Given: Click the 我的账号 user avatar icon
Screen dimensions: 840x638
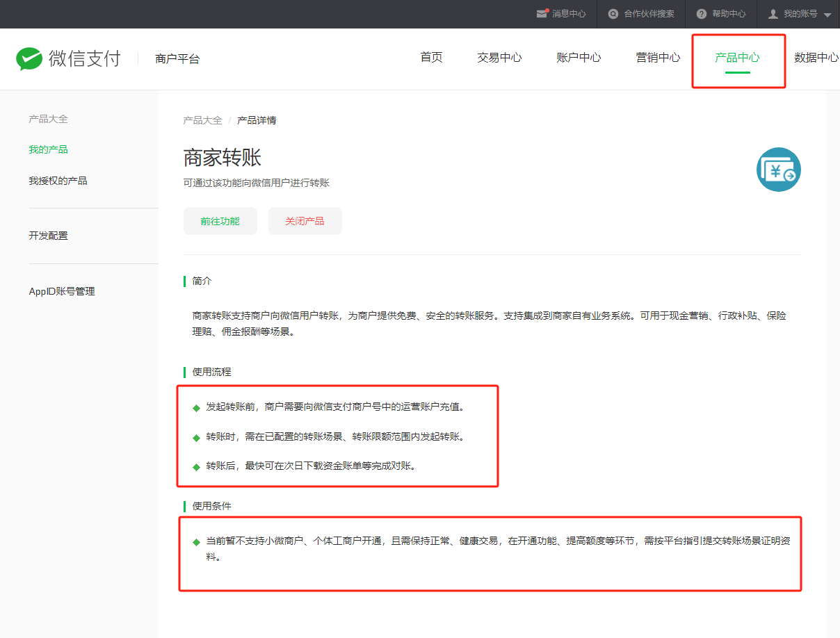Looking at the screenshot, I should (x=773, y=14).
